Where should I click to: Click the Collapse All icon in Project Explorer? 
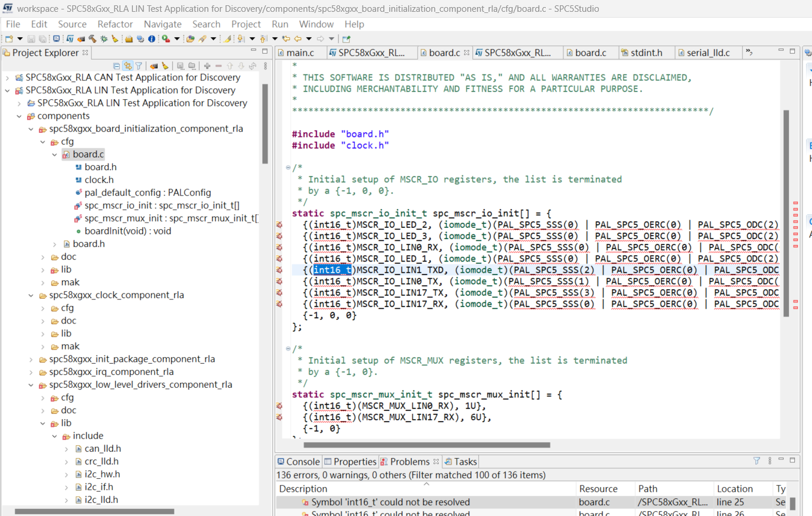116,65
